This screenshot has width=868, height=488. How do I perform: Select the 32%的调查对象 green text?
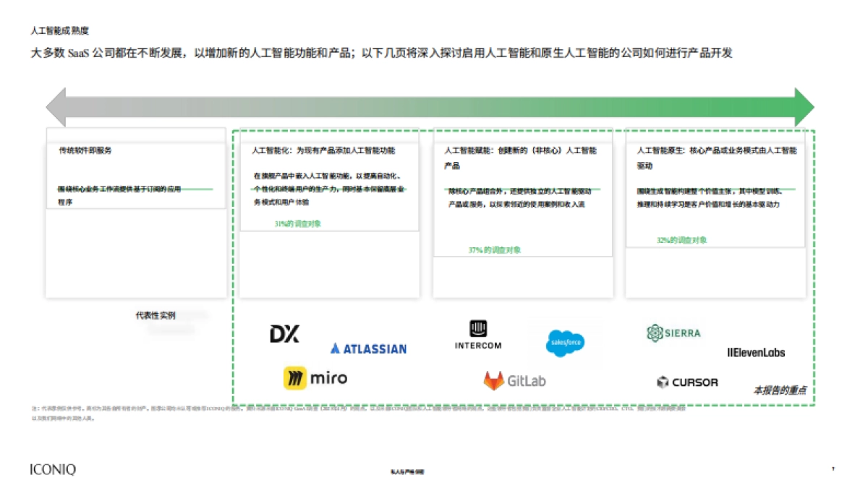tap(681, 238)
